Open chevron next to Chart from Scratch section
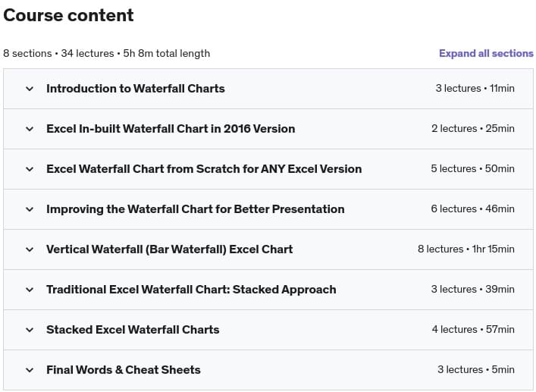Screen dimensions: 536x392 (x=30, y=169)
